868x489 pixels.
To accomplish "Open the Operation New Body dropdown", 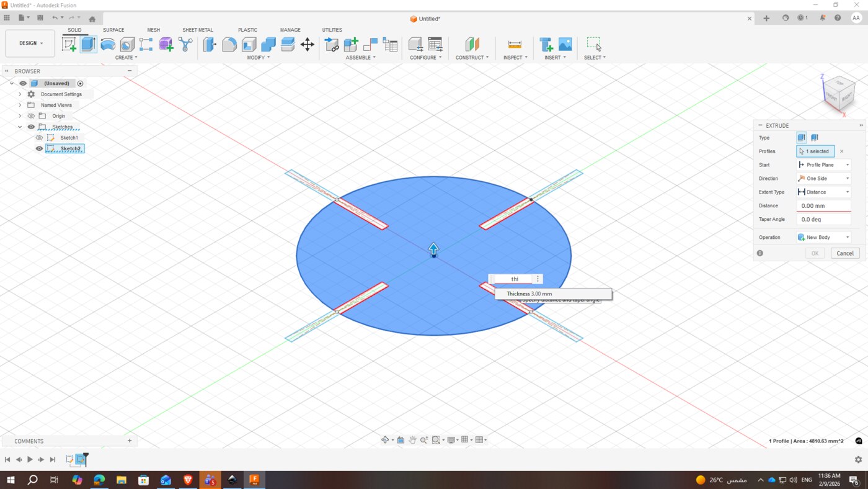I will point(823,237).
